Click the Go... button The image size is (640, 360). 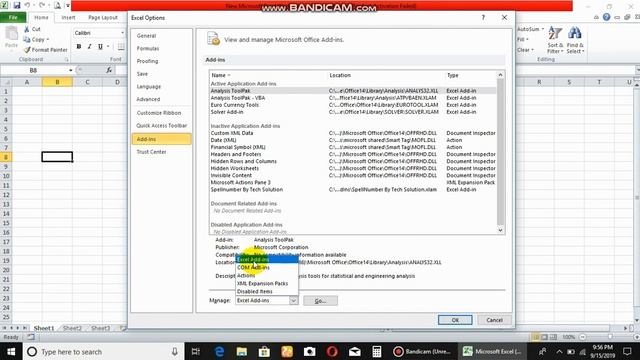click(320, 301)
